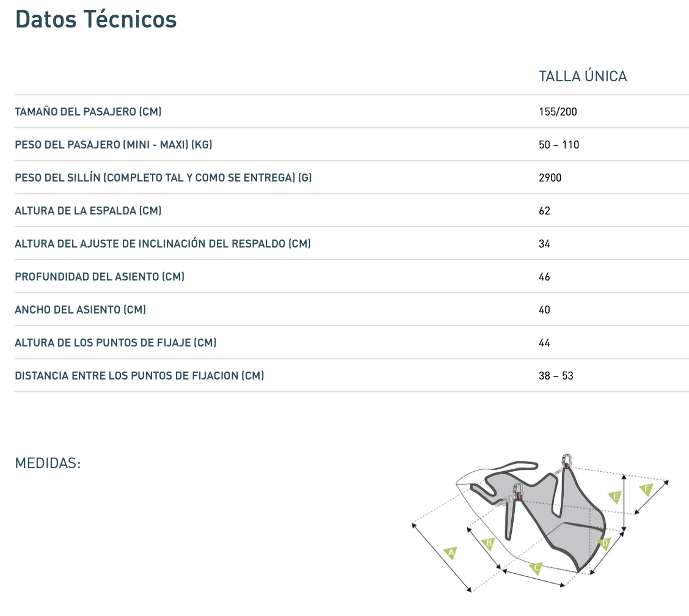Click the green triangle marker D

pyautogui.click(x=605, y=543)
